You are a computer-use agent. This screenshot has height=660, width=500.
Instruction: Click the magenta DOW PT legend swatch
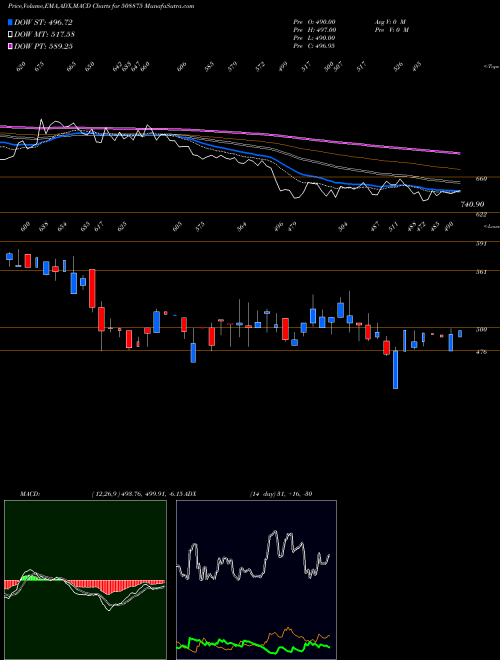pos(11,46)
